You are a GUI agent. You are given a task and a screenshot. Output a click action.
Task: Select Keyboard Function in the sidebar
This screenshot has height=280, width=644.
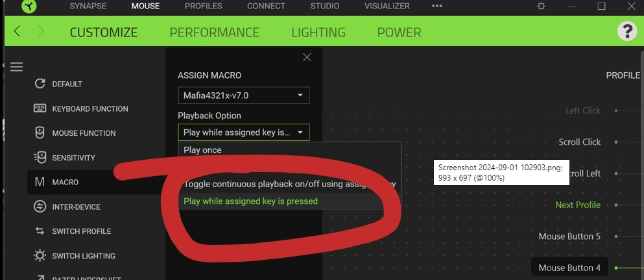click(90, 109)
